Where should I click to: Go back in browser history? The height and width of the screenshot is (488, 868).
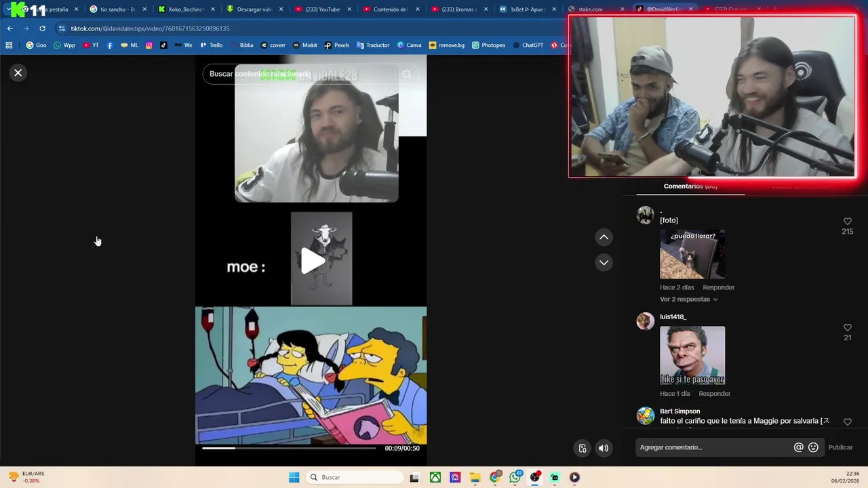(x=9, y=28)
